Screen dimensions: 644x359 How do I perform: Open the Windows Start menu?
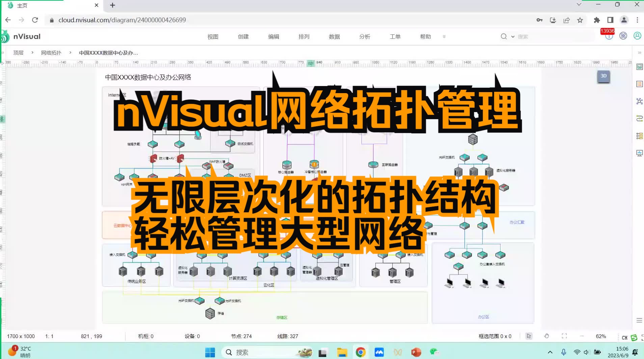click(x=210, y=352)
